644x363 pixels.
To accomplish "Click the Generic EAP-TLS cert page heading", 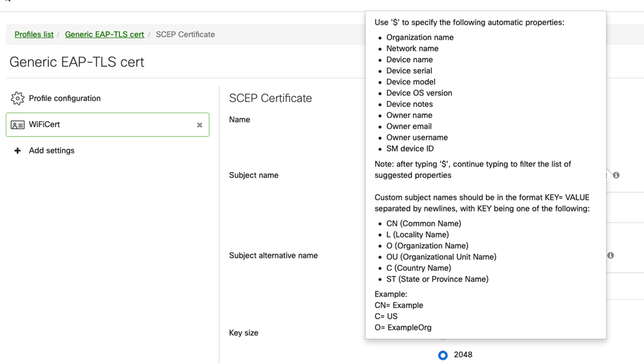I will [77, 62].
